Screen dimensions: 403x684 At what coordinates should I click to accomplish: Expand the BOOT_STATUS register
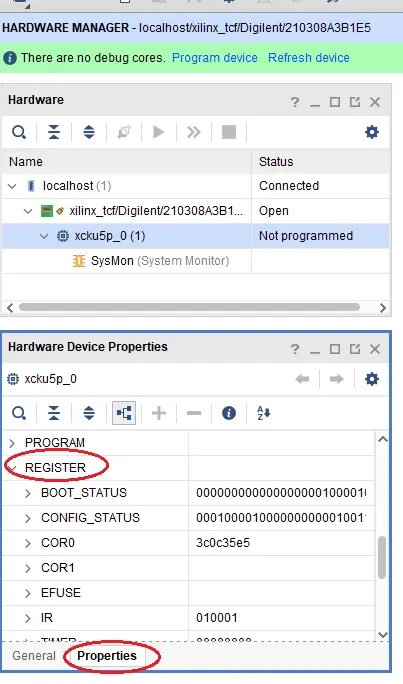[28, 493]
